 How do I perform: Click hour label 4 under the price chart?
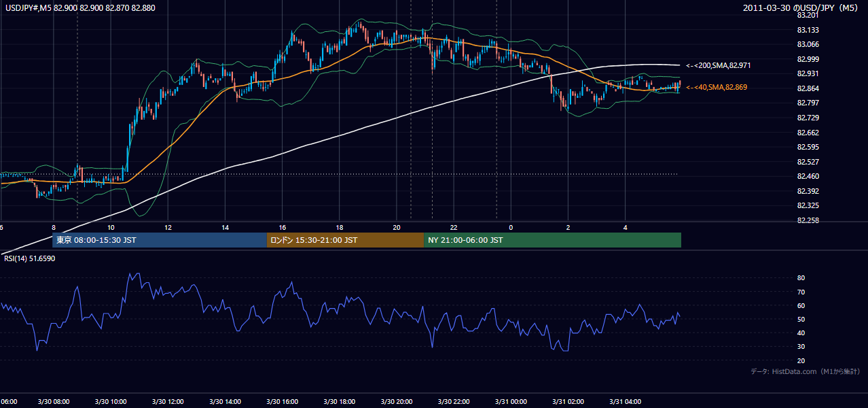[625, 228]
